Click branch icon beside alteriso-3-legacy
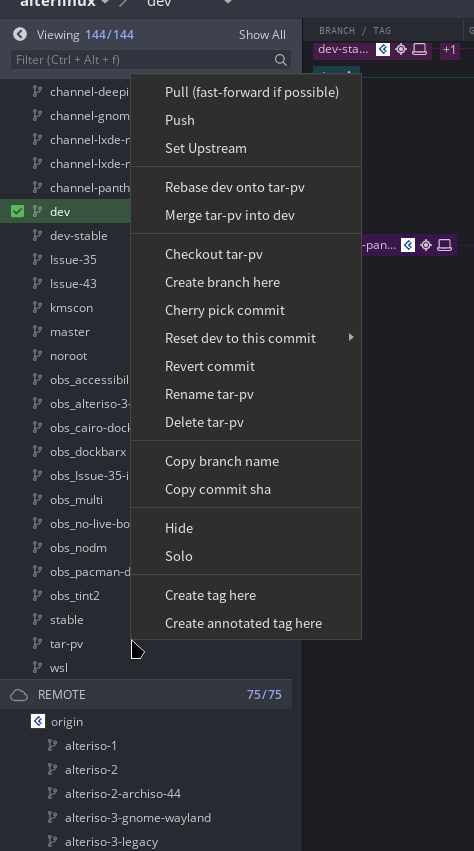This screenshot has height=851, width=474. point(53,841)
